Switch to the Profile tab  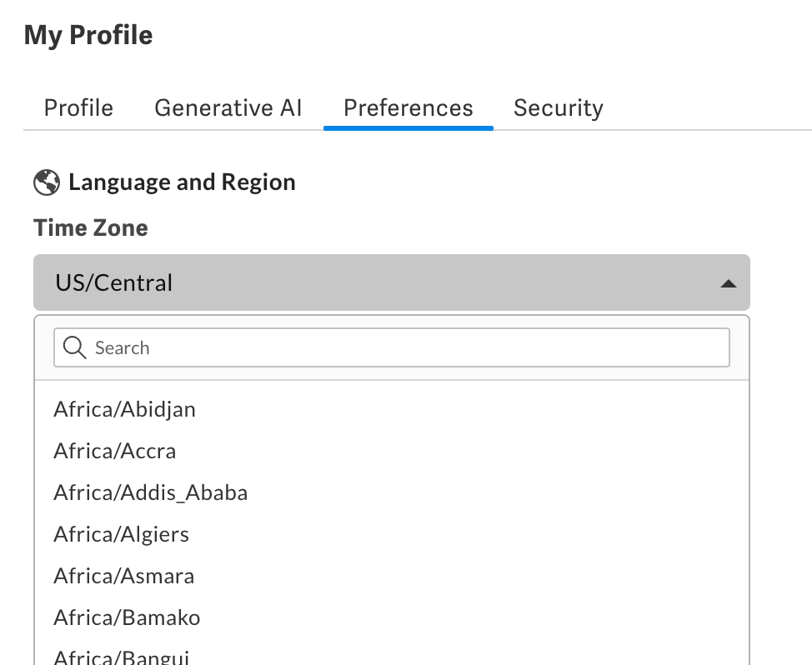(x=78, y=107)
